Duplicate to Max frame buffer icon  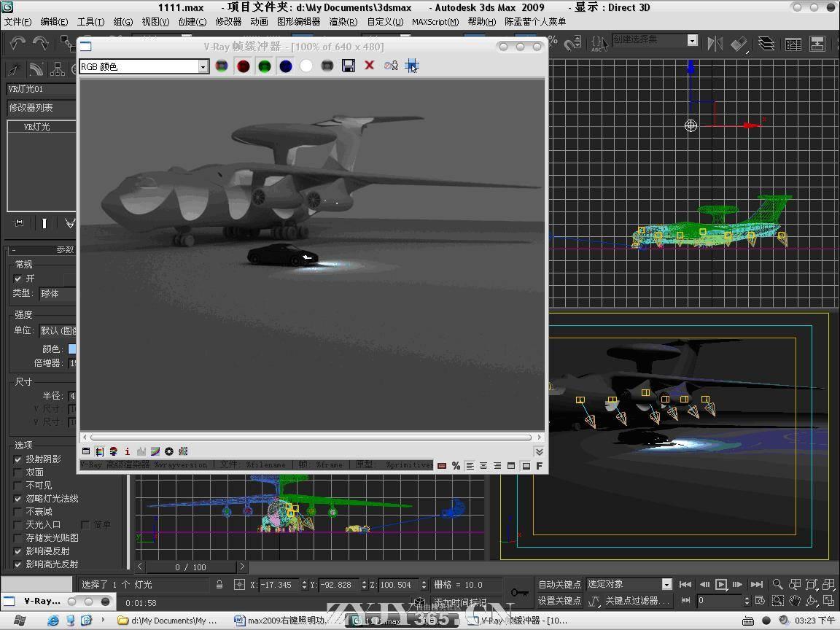click(x=391, y=66)
